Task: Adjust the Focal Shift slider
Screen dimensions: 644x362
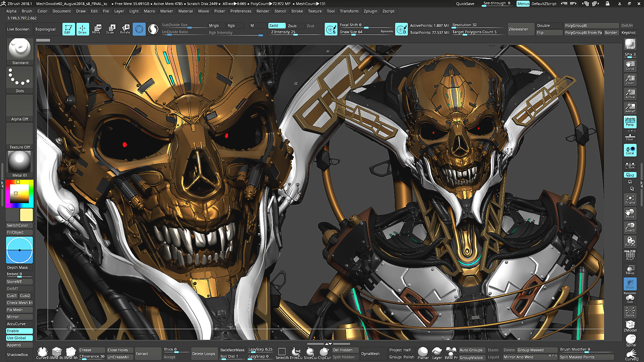Action: point(366,25)
